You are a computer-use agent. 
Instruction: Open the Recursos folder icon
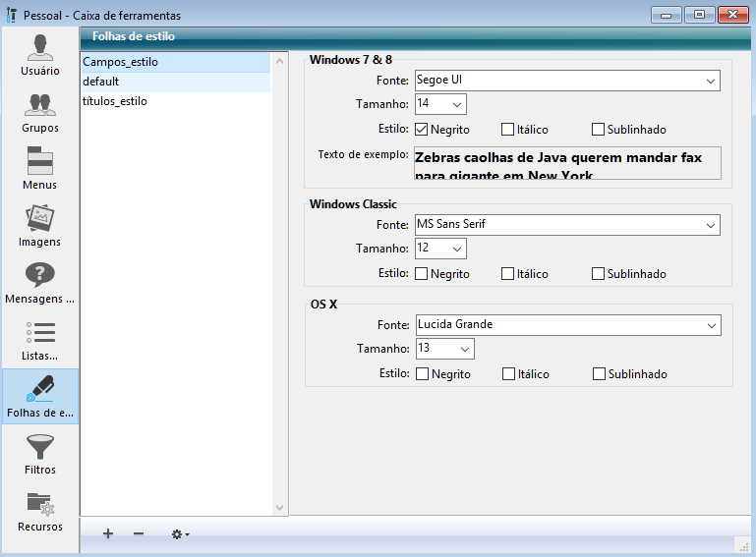[x=40, y=505]
